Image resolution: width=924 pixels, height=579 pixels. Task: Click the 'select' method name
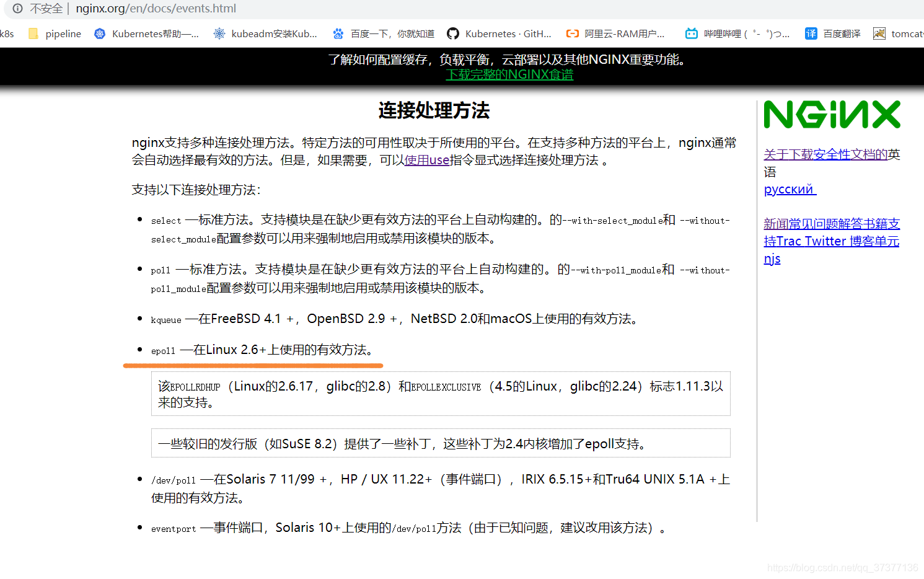pos(166,221)
